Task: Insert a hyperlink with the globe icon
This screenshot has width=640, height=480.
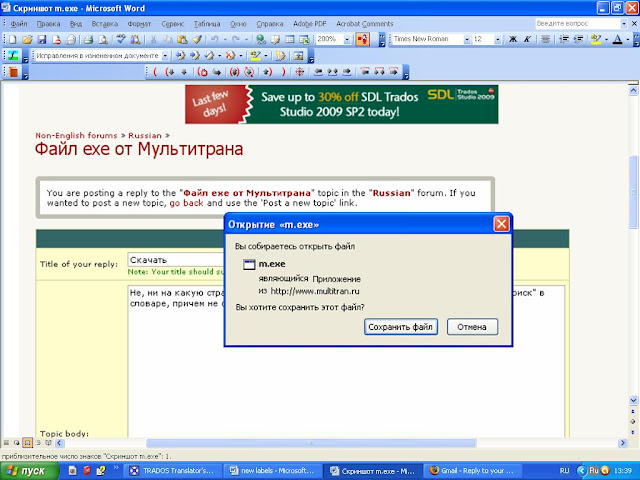Action: (x=261, y=40)
